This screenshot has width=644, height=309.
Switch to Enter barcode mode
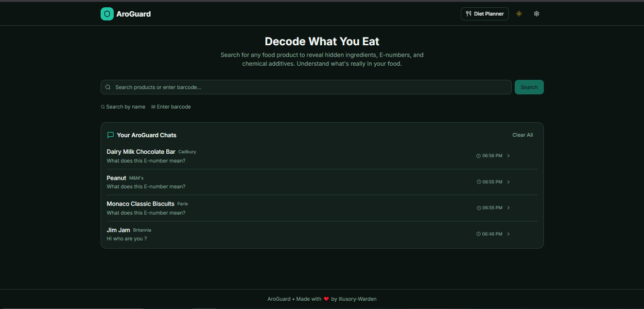(x=171, y=107)
